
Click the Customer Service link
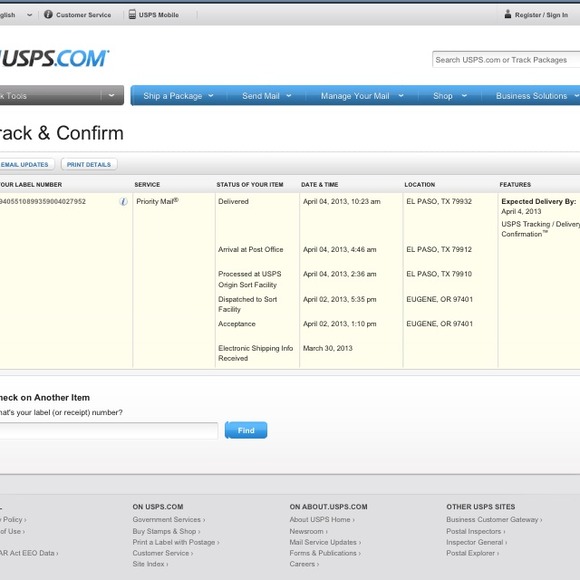pos(84,15)
